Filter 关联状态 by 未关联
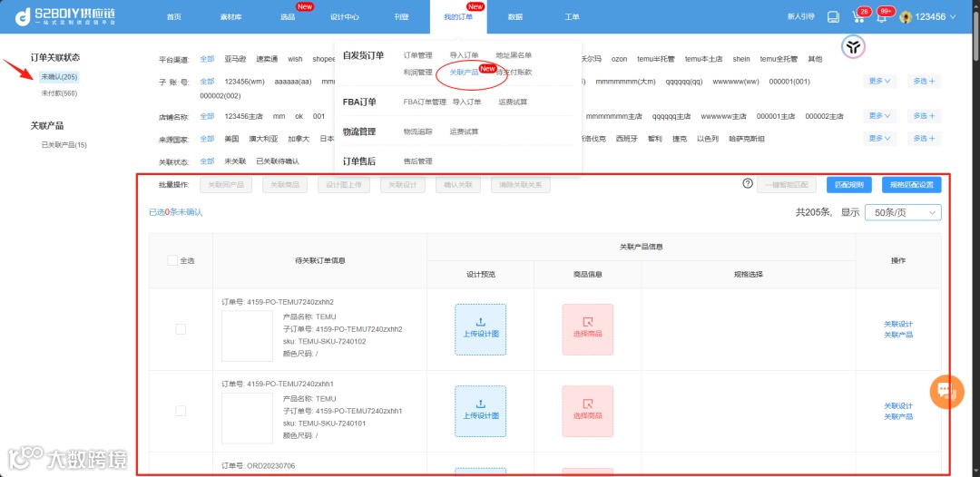Image resolution: width=980 pixels, height=477 pixels. point(236,161)
